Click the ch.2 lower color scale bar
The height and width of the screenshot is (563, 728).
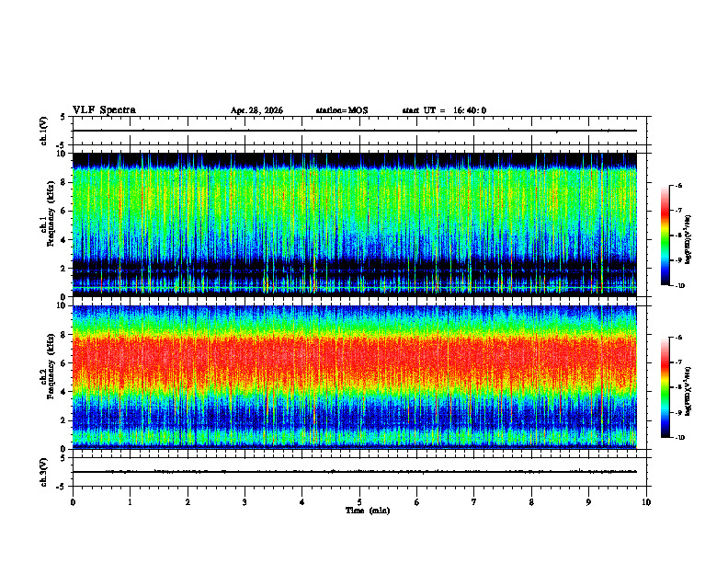[665, 387]
